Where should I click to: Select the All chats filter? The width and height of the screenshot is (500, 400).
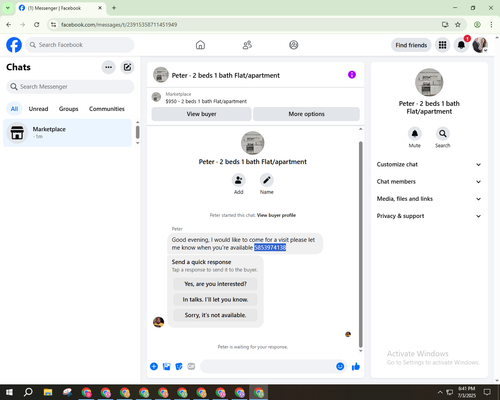14,109
